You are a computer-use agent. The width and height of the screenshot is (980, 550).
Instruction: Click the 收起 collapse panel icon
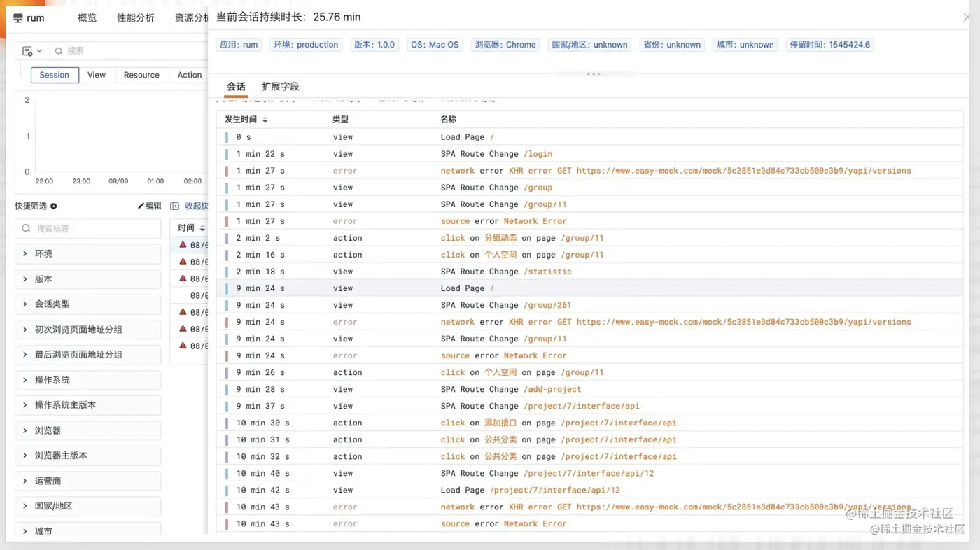(175, 206)
